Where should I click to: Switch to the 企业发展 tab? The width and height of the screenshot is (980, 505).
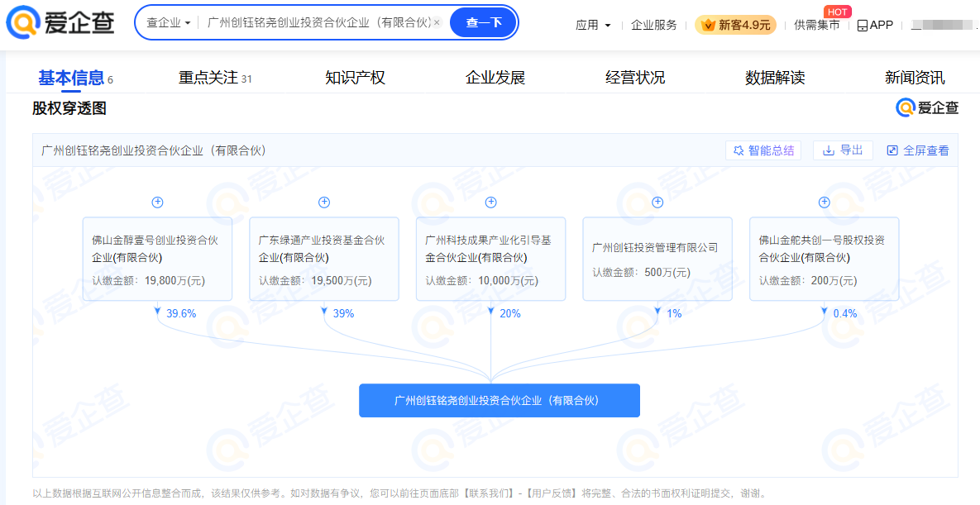coord(495,79)
